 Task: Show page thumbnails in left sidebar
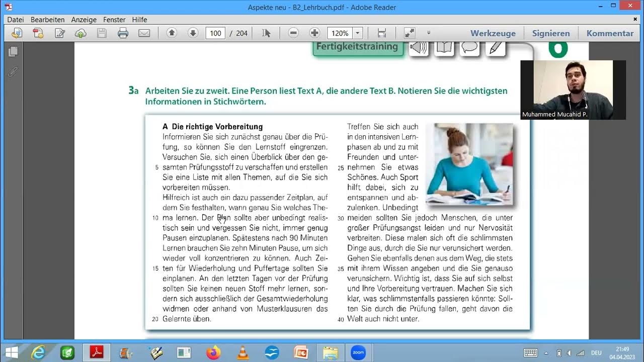pyautogui.click(x=13, y=51)
